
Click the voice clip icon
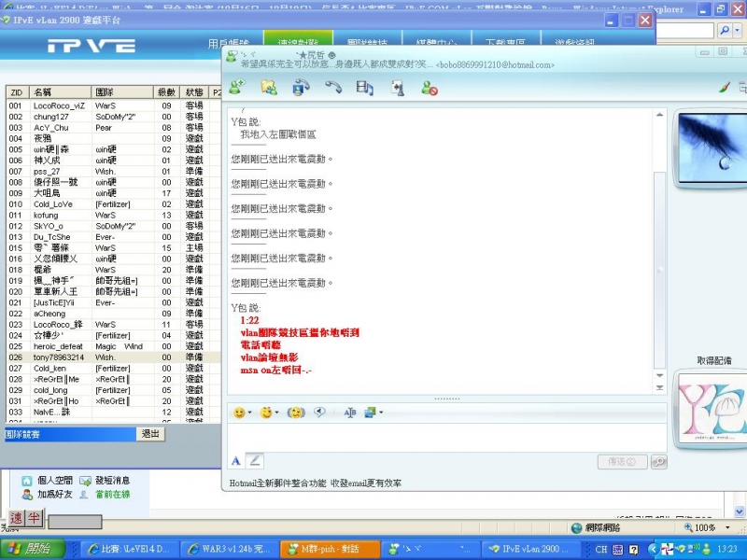(319, 413)
